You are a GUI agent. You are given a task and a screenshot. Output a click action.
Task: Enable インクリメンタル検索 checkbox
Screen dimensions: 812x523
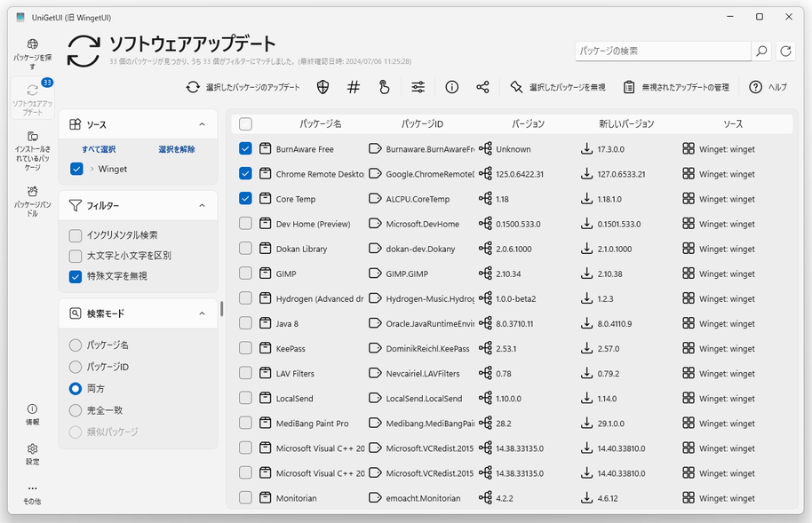[x=76, y=235]
